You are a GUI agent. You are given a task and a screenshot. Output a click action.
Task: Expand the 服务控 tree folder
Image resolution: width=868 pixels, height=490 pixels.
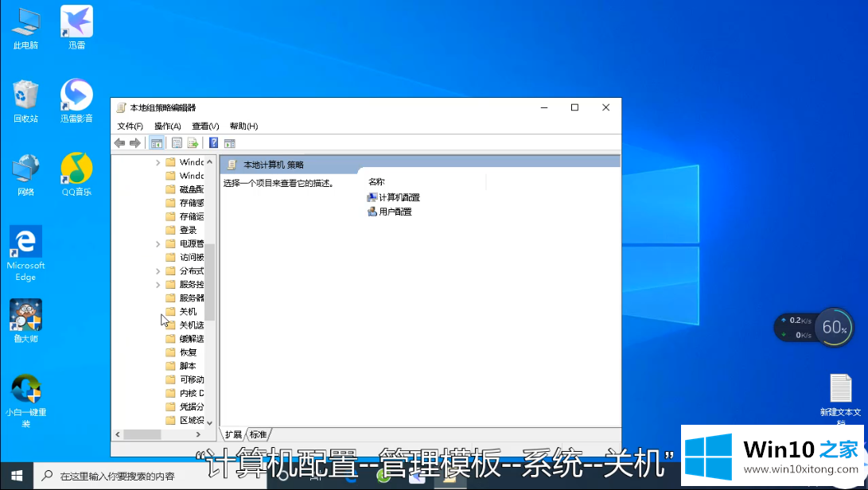pyautogui.click(x=158, y=285)
